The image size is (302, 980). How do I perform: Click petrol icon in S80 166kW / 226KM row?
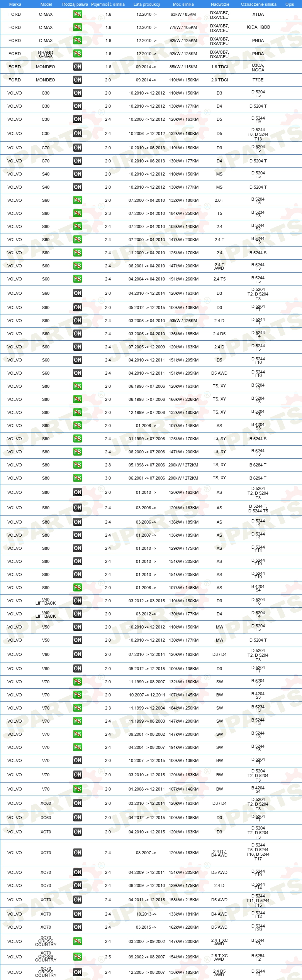coord(78,399)
